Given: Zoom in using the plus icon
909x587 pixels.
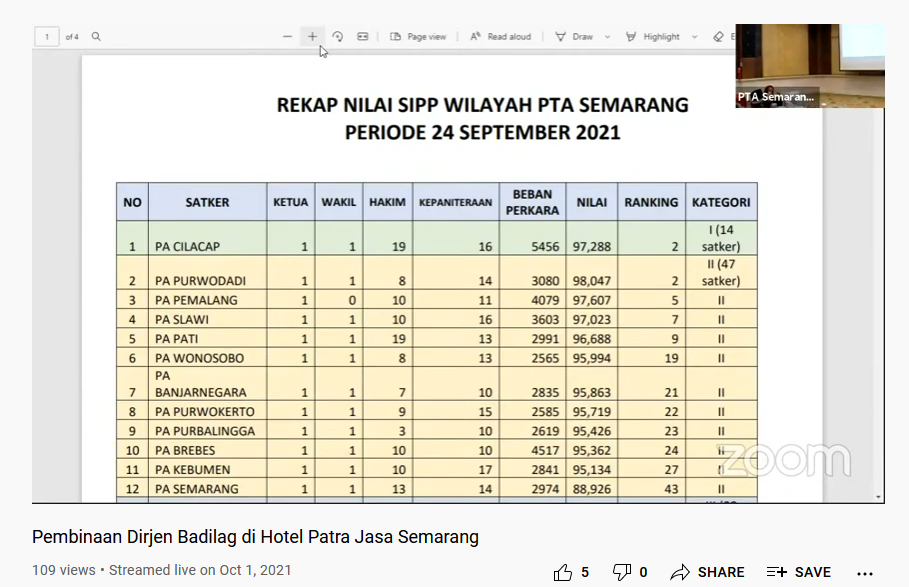Looking at the screenshot, I should (x=312, y=37).
